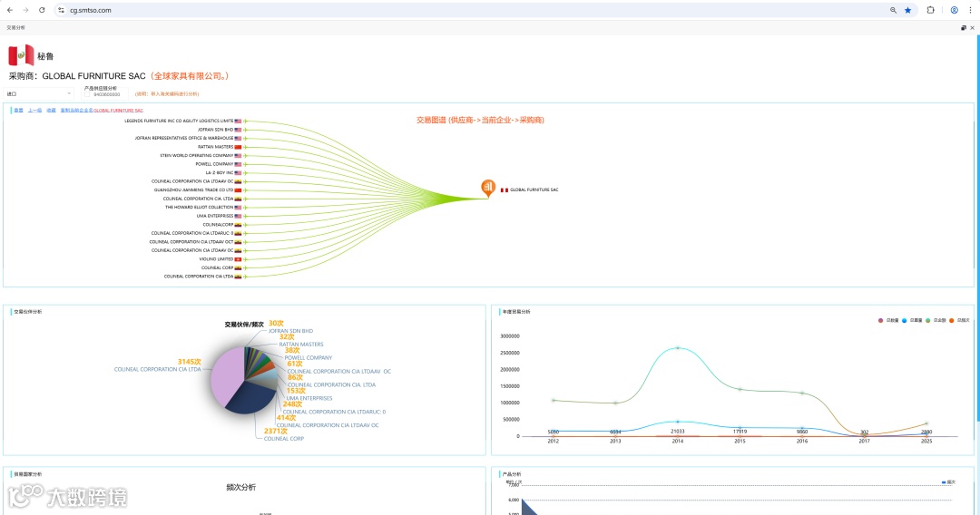Click orange GLOBAL FURNITURE SAC node marker

point(488,188)
